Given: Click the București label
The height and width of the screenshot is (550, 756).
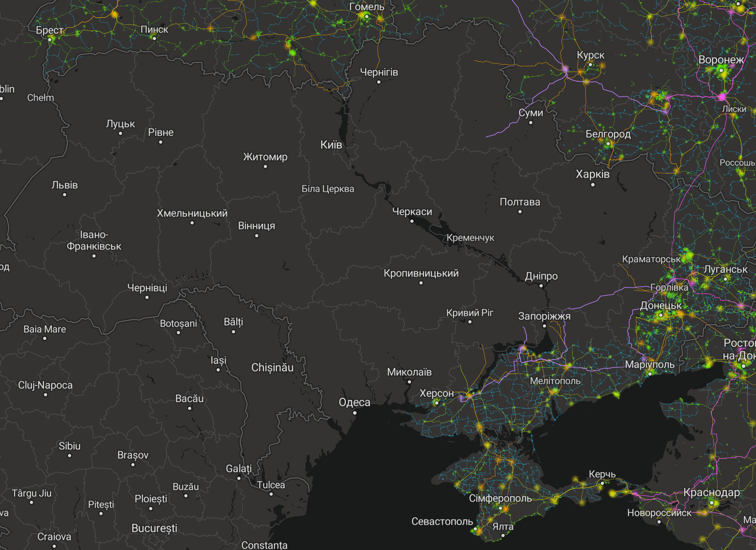Looking at the screenshot, I should 154,528.
